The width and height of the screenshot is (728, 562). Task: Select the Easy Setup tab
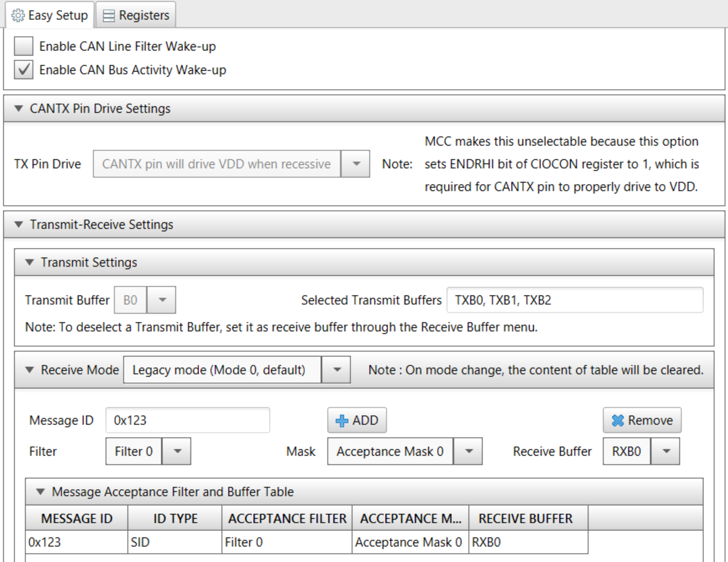[x=50, y=15]
